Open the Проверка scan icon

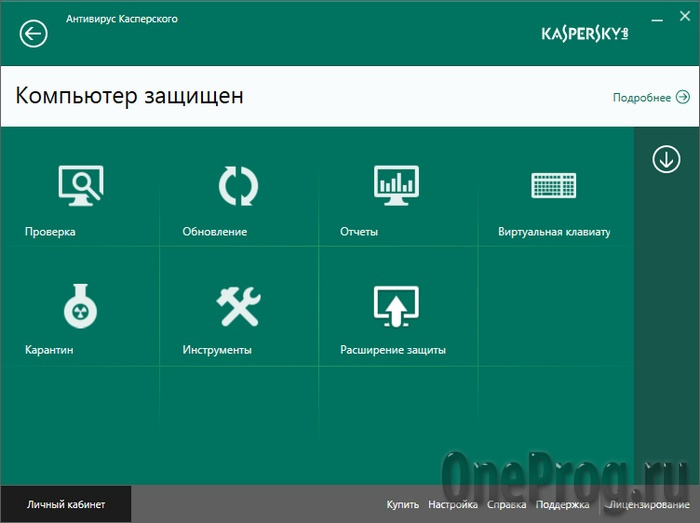click(81, 186)
